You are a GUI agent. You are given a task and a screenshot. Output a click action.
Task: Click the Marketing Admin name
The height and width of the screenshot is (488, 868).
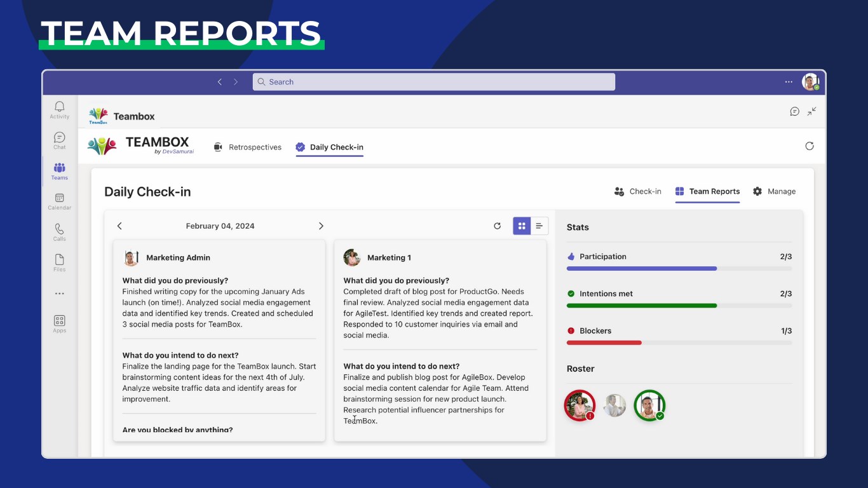click(178, 257)
